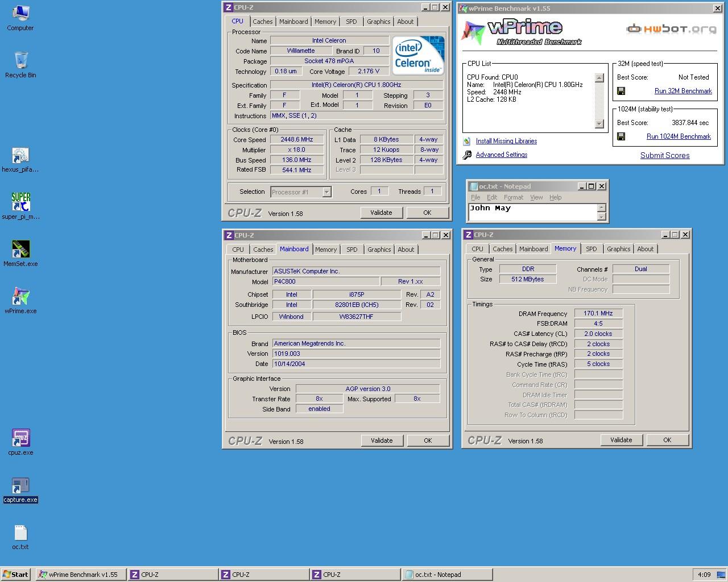Image resolution: width=728 pixels, height=582 pixels.
Task: Click the hwbot.org logo in wPrime
Action: (671, 28)
